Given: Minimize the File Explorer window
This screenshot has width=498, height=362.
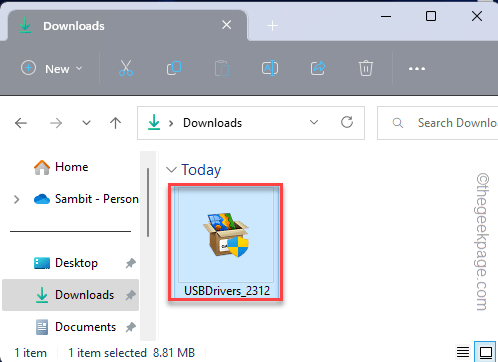Looking at the screenshot, I should tap(386, 16).
